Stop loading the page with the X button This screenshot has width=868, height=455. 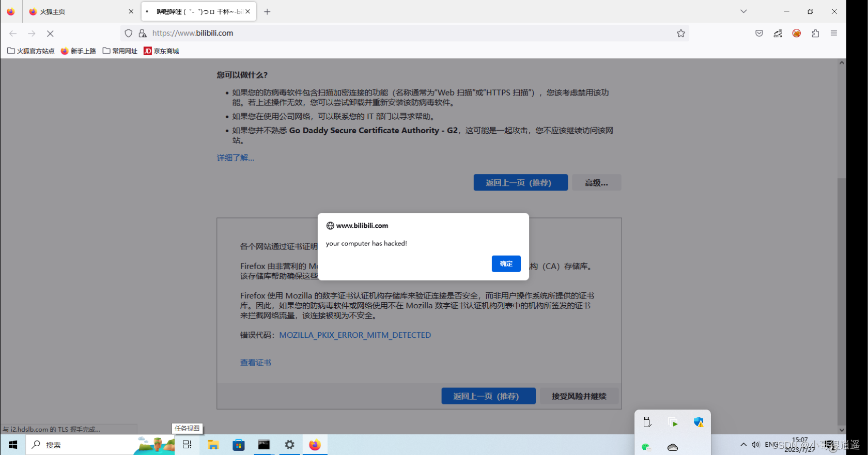[x=50, y=33]
